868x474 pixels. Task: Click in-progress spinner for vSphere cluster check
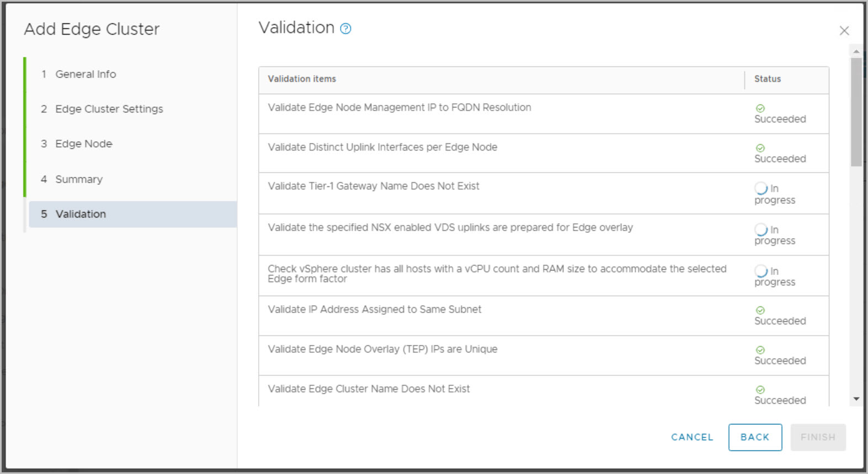point(761,271)
